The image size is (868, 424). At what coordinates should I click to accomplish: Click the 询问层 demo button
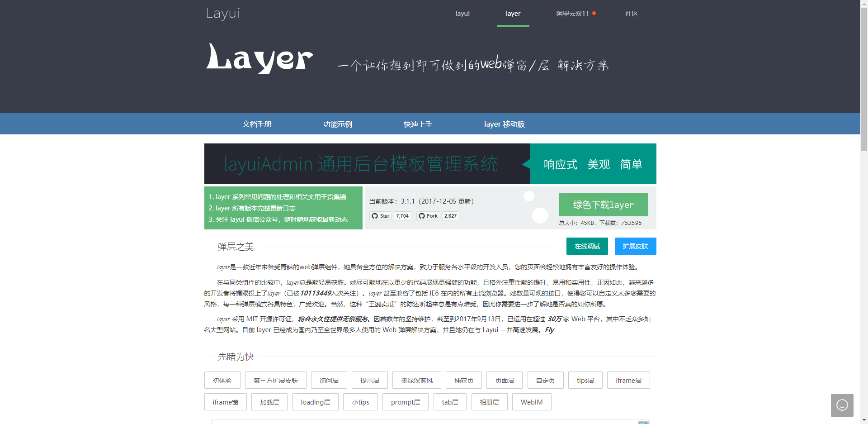tap(329, 380)
